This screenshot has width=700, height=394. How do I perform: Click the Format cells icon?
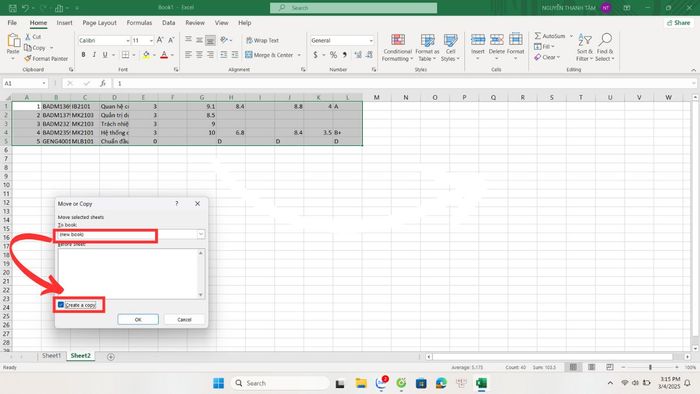tap(516, 40)
